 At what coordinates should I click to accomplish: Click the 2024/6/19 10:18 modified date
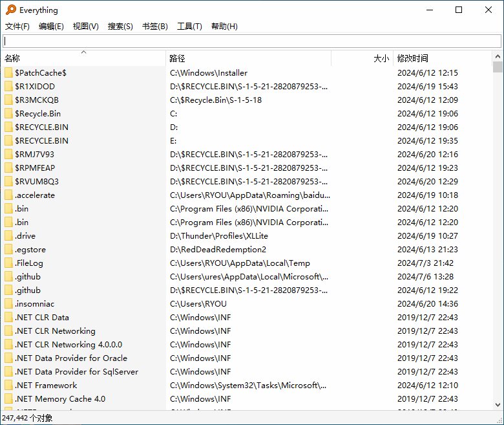[428, 195]
